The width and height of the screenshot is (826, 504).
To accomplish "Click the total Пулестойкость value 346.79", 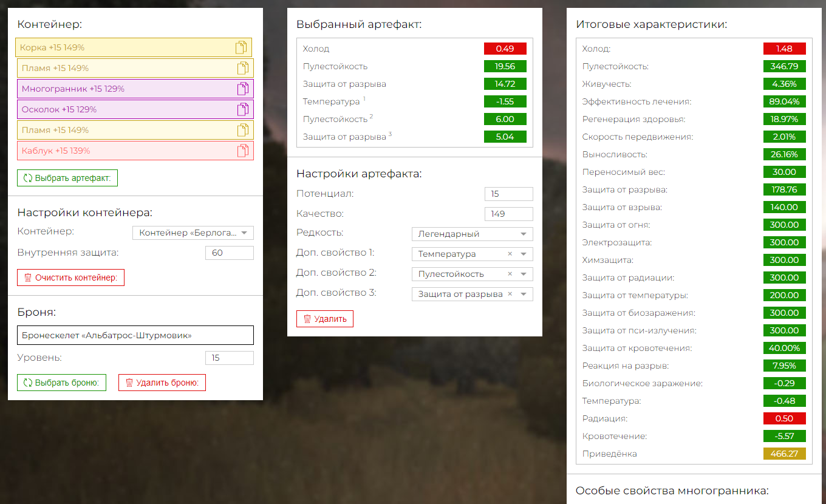I will tap(785, 66).
